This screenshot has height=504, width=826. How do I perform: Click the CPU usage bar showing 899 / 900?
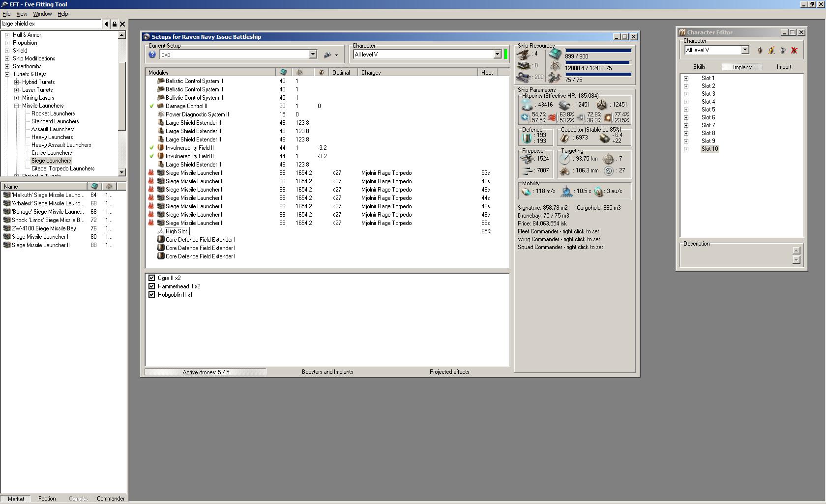(x=598, y=51)
